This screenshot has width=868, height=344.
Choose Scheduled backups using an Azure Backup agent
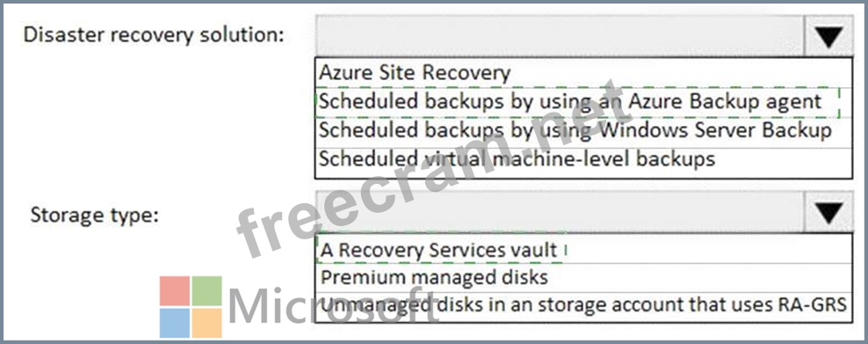coord(583,102)
